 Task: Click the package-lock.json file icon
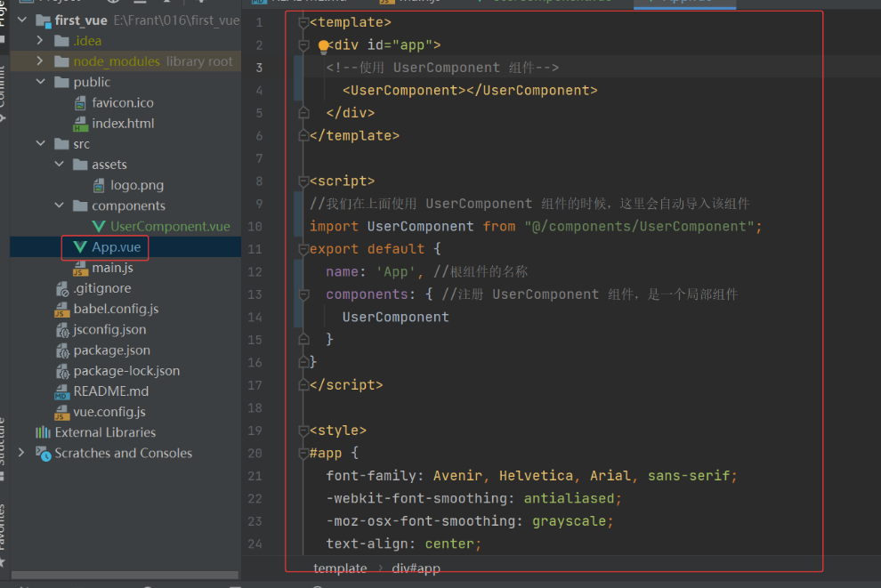tap(61, 371)
